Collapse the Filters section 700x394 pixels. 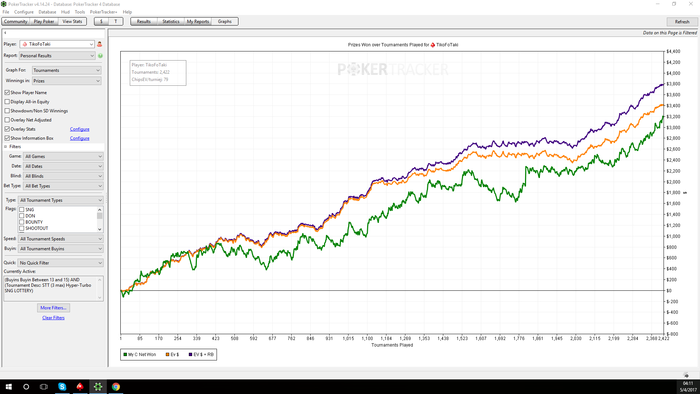(x=6, y=146)
